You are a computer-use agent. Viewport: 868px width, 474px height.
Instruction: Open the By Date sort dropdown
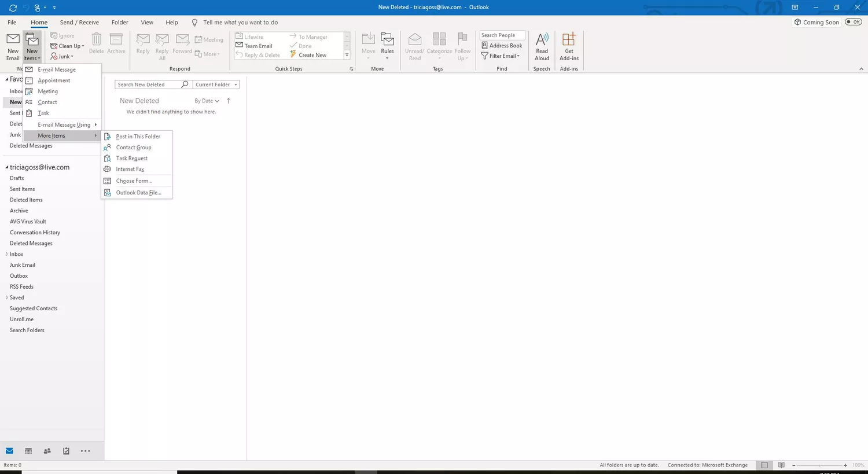tap(207, 101)
